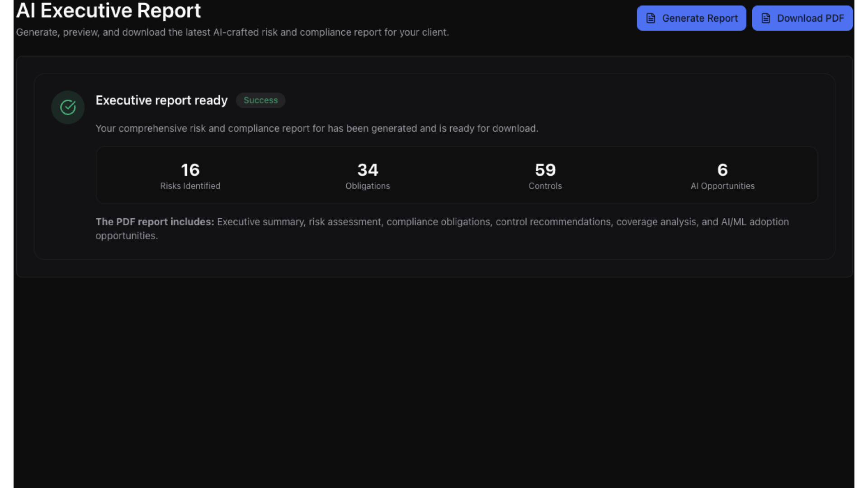This screenshot has width=868, height=488.
Task: Click the number 16 risks count
Action: click(190, 170)
